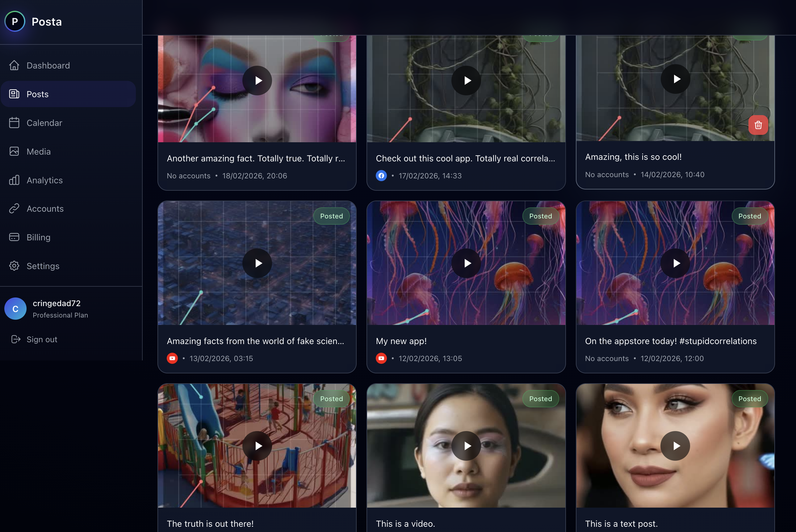Click caption 'Amazing, this is so cool!'

633,157
